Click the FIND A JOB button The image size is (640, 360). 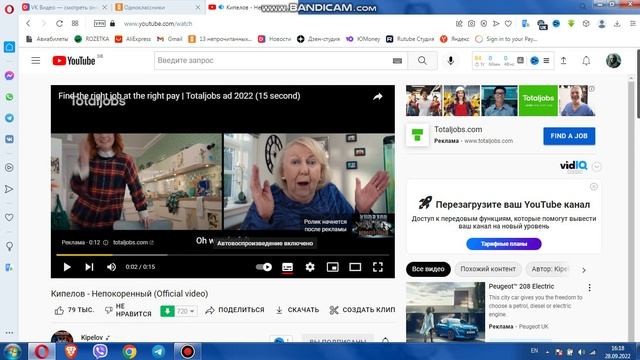point(569,136)
